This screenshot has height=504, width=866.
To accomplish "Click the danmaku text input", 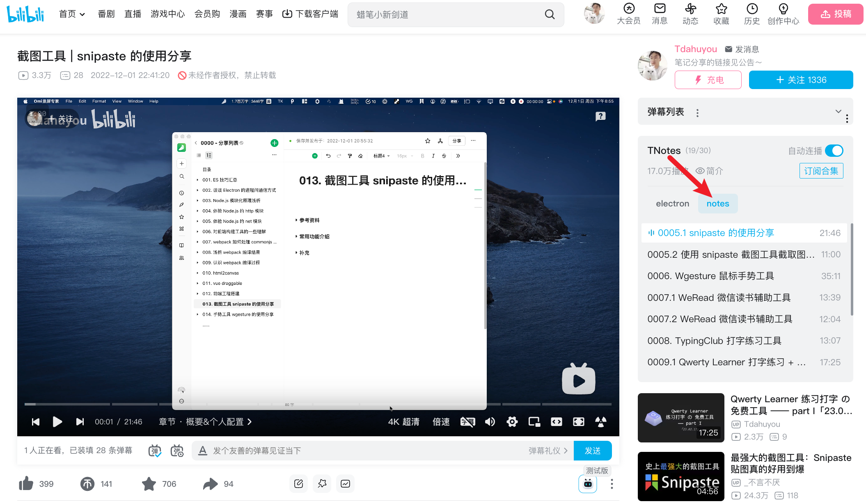I will coord(365,451).
